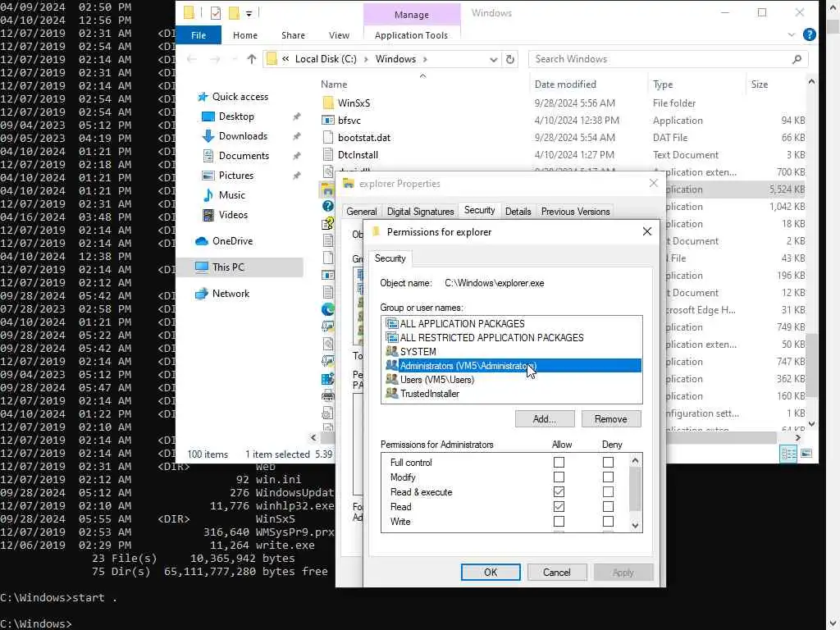
Task: Open the File menu tab
Action: pyautogui.click(x=199, y=35)
